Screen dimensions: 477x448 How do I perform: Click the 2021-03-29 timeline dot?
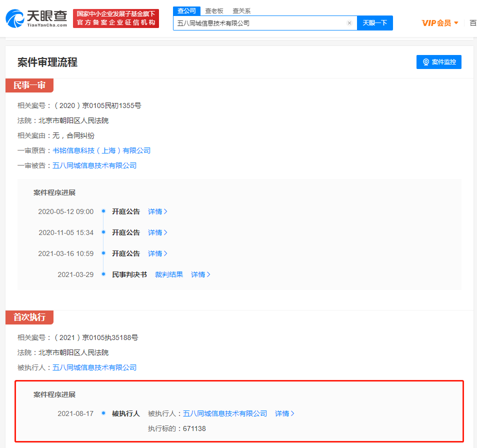pos(103,274)
